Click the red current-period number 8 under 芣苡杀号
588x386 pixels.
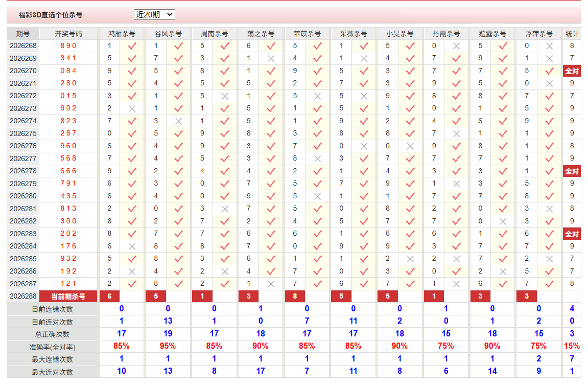tap(295, 297)
